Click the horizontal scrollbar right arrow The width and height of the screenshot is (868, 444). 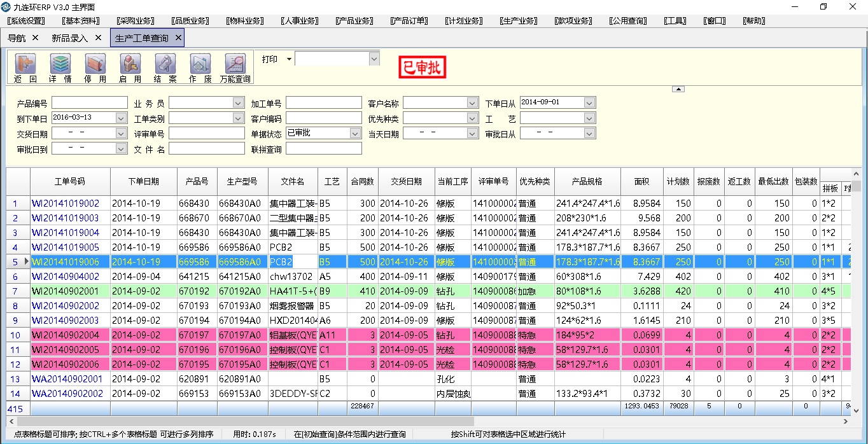pos(846,421)
